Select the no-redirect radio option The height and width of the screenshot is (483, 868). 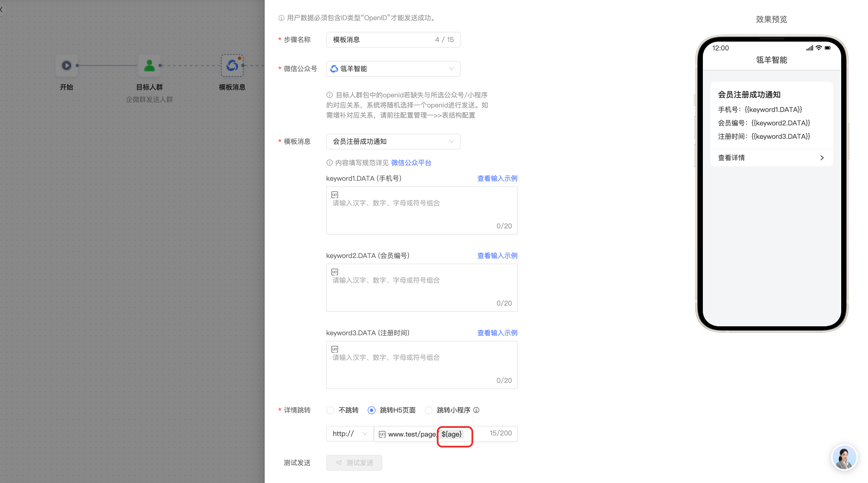[330, 410]
